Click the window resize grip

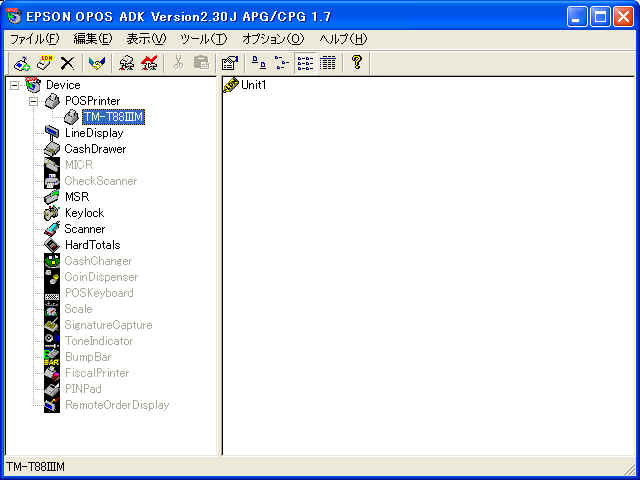pyautogui.click(x=629, y=469)
